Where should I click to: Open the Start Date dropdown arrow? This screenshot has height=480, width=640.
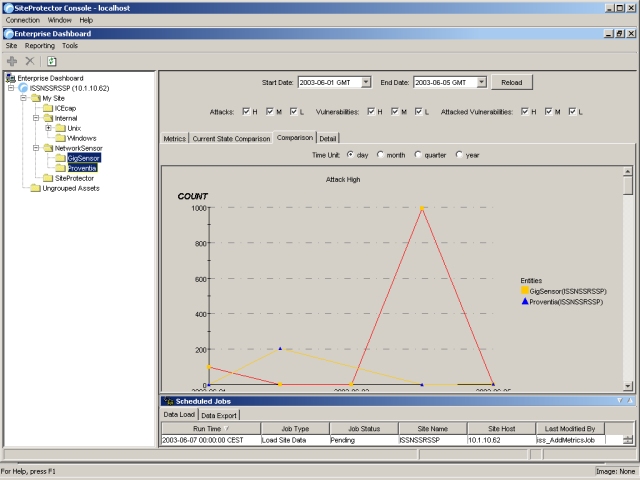click(366, 82)
